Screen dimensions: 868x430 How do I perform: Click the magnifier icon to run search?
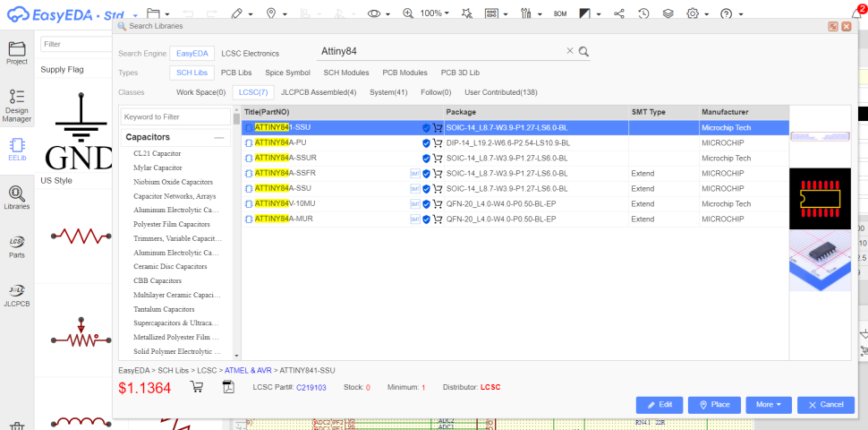(583, 52)
